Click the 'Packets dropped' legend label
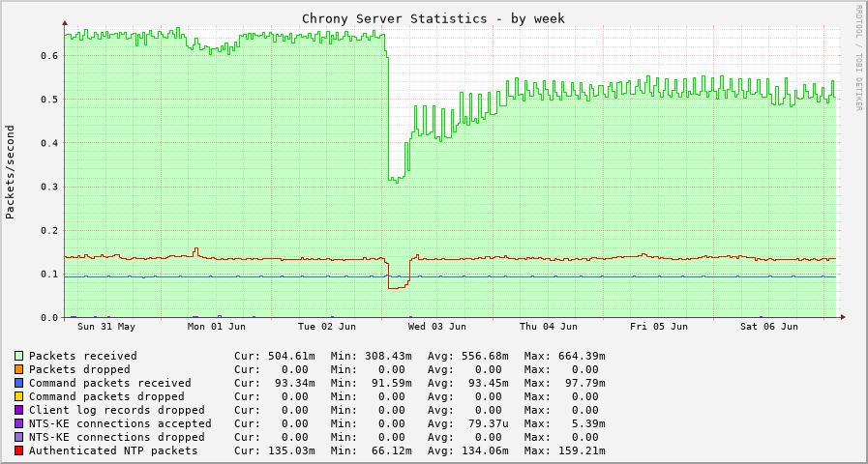This screenshot has width=868, height=464. pos(79,369)
